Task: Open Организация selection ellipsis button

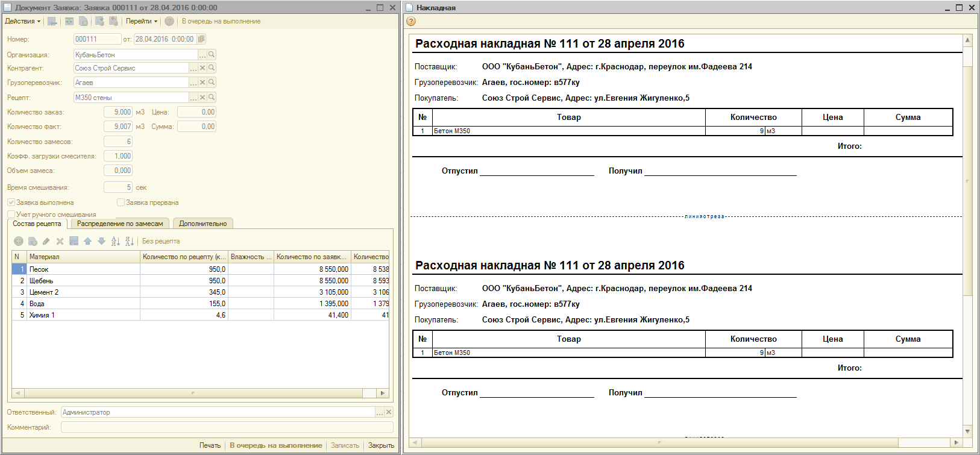Action: [203, 54]
